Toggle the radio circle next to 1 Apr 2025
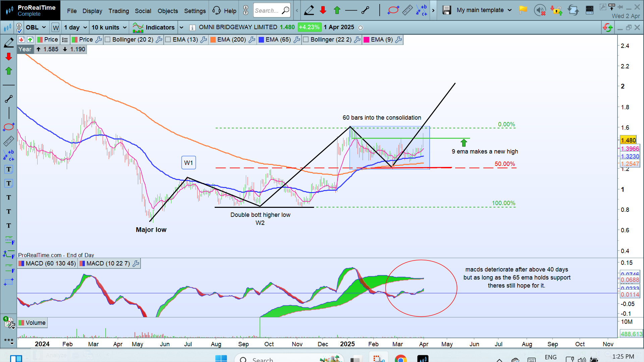 [x=361, y=27]
